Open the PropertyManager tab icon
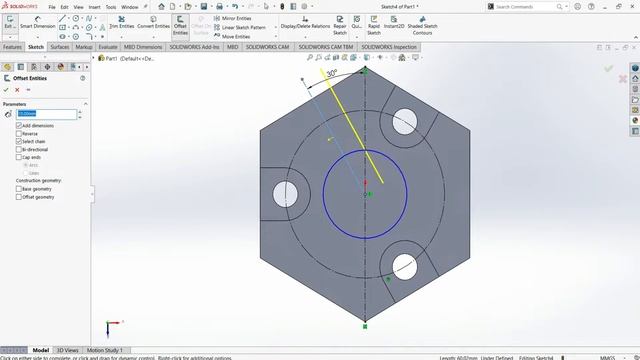 coord(21,67)
